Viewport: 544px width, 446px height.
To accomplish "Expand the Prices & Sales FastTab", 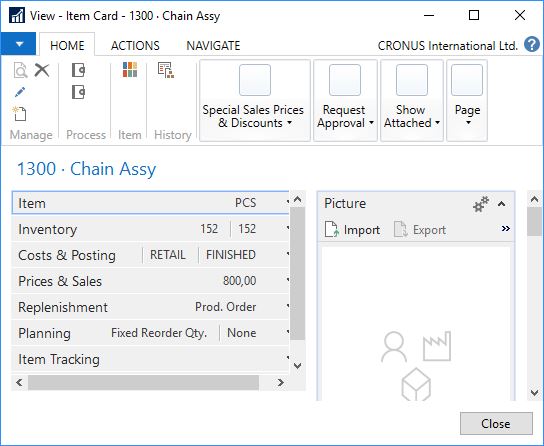I will [x=150, y=281].
